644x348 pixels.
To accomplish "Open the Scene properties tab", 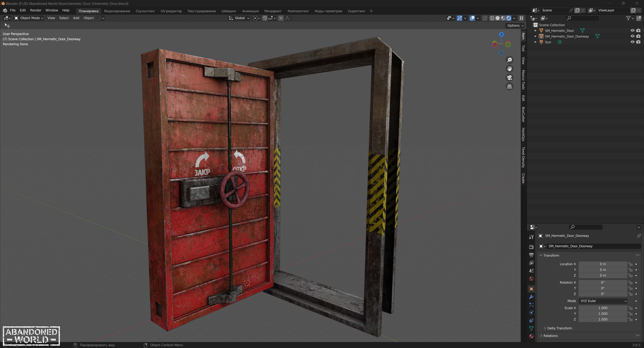I will click(531, 271).
